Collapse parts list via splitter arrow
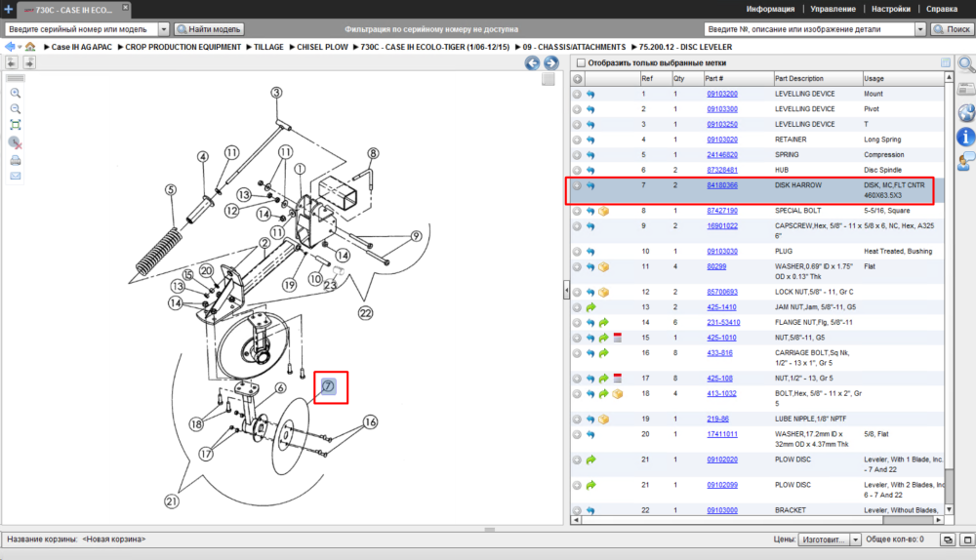The image size is (976, 560). [x=566, y=290]
